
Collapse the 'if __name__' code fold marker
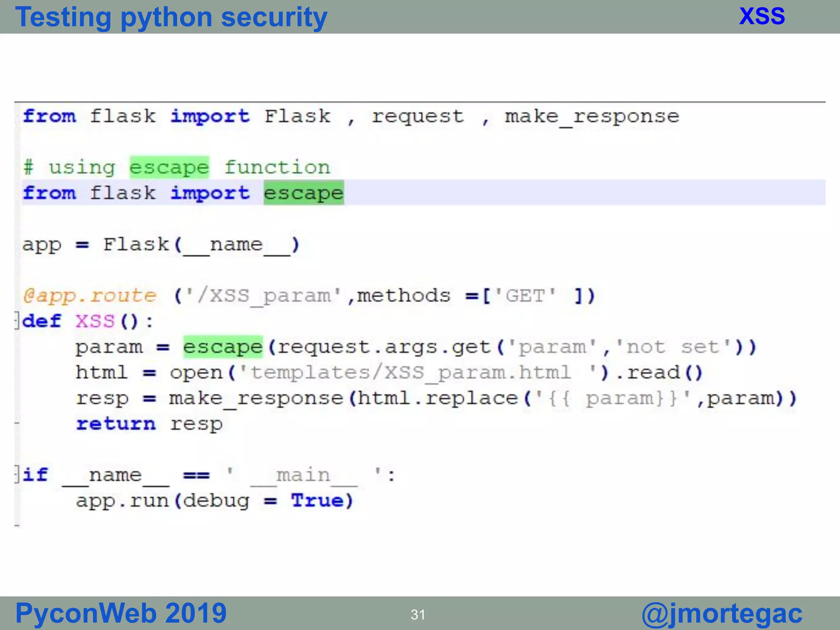(17, 474)
